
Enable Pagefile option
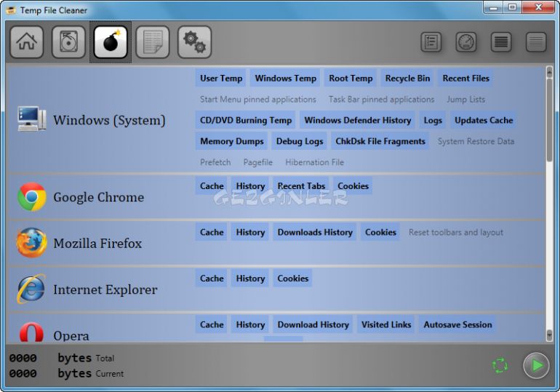258,162
